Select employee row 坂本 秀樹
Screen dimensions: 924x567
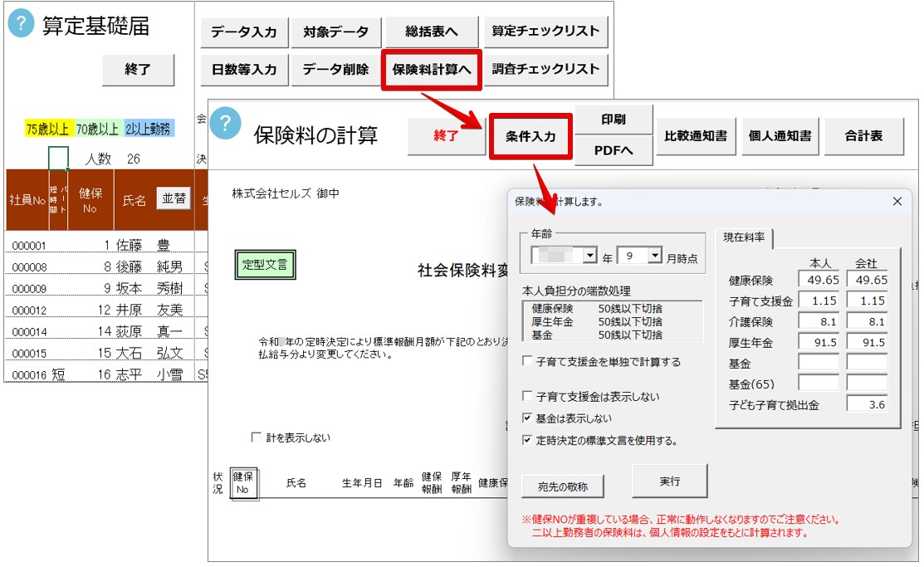pyautogui.click(x=106, y=288)
